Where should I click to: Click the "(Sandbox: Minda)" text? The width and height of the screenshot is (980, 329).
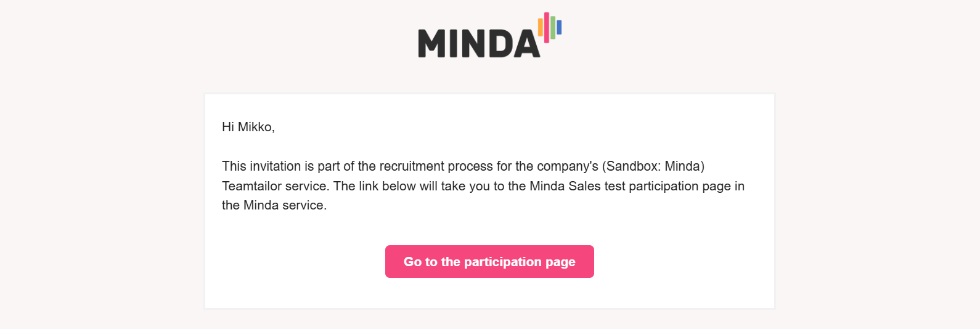click(653, 166)
